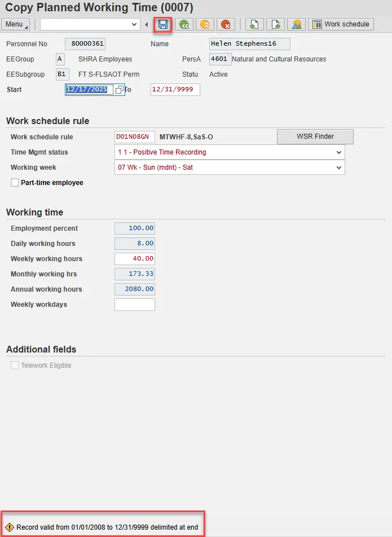Open the WSR Finder
This screenshot has width=392, height=537.
point(315,137)
